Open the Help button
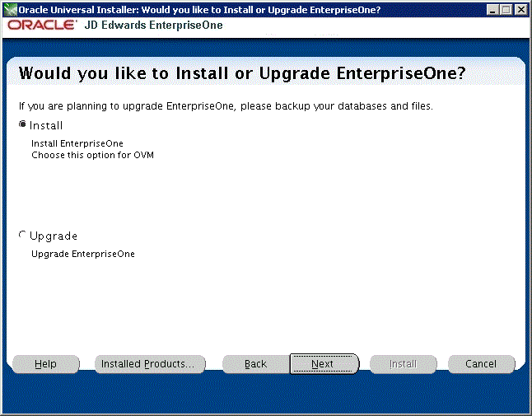 [x=46, y=364]
